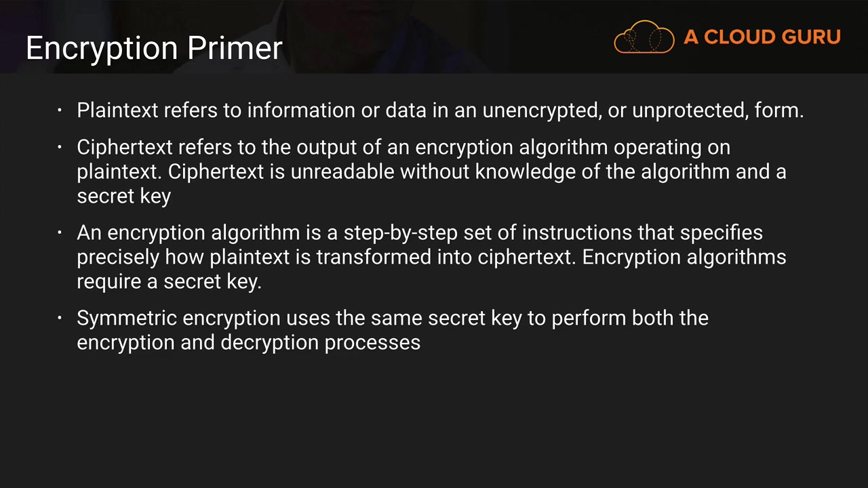Viewport: 868px width, 488px height.
Task: Select the bullet dot before Ciphertext refers
Action: (x=60, y=147)
